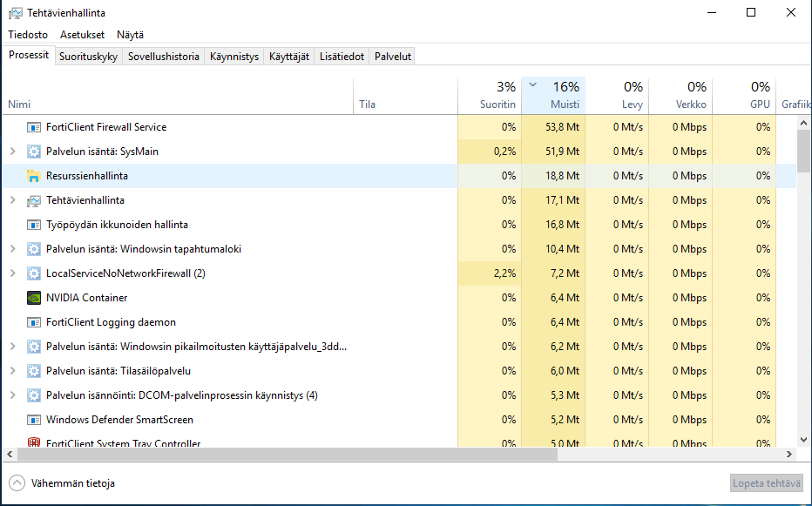Click the vertical scrollbar down arrow
Screen dimensions: 812x506
coord(803,440)
